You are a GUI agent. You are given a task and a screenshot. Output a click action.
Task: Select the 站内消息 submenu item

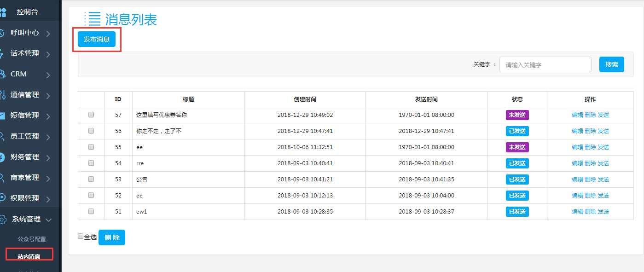[29, 256]
